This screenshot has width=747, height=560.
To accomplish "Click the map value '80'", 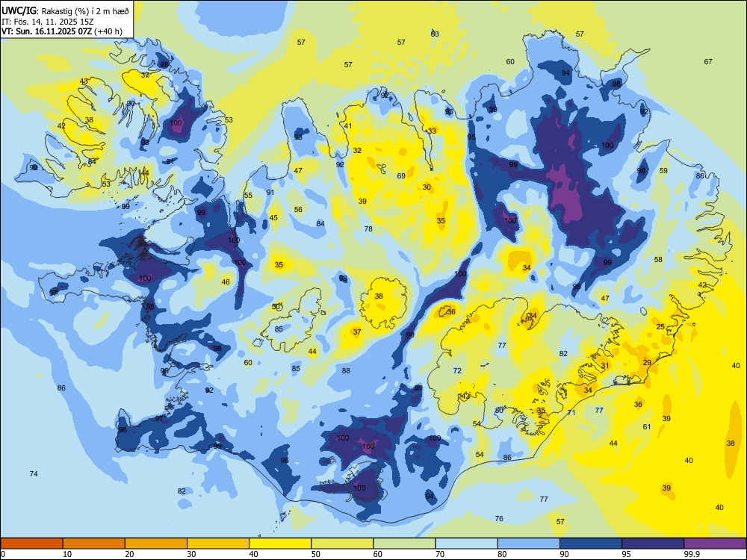I will click(x=499, y=410).
